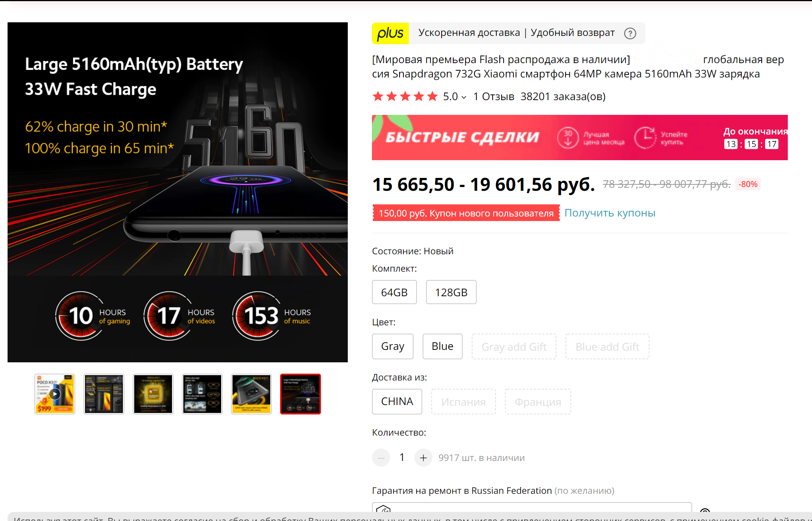Select shipping from CHINA
This screenshot has height=521, width=812.
pos(397,402)
